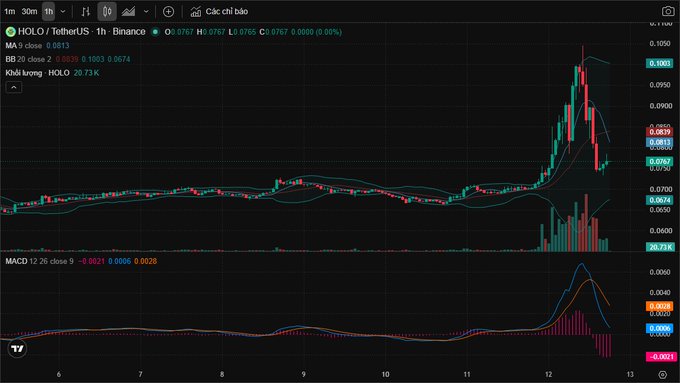Select the BB 20 close 2 indicator legend

[28, 59]
